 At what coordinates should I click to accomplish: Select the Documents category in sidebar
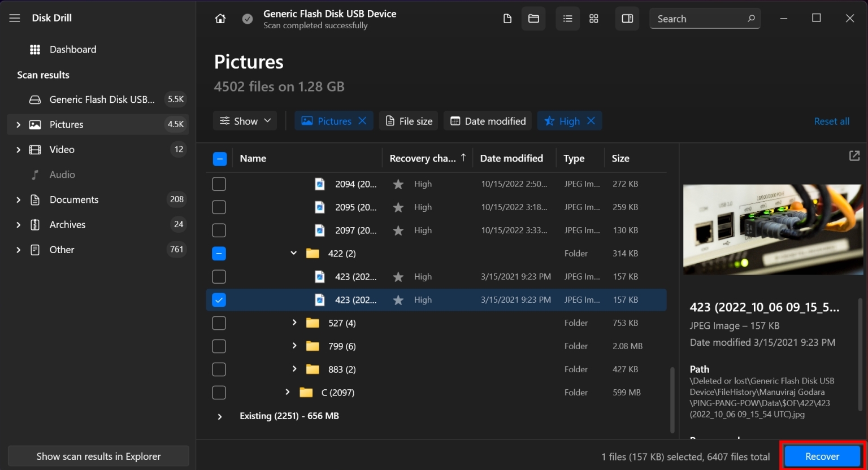[75, 199]
